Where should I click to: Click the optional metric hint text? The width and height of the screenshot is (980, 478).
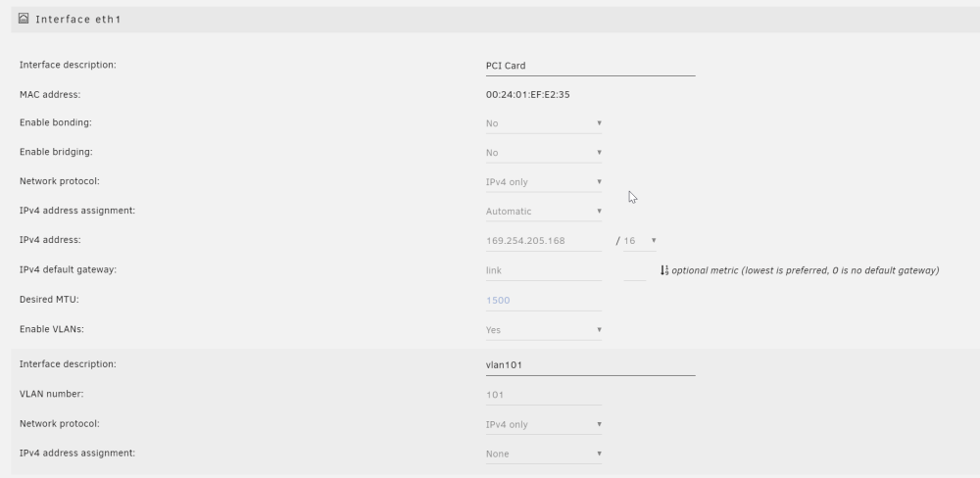(805, 270)
